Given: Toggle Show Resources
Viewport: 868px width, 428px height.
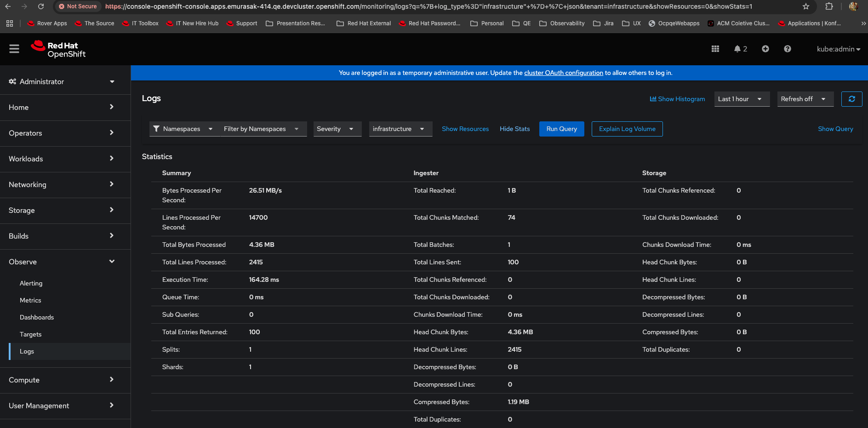Looking at the screenshot, I should coord(465,129).
